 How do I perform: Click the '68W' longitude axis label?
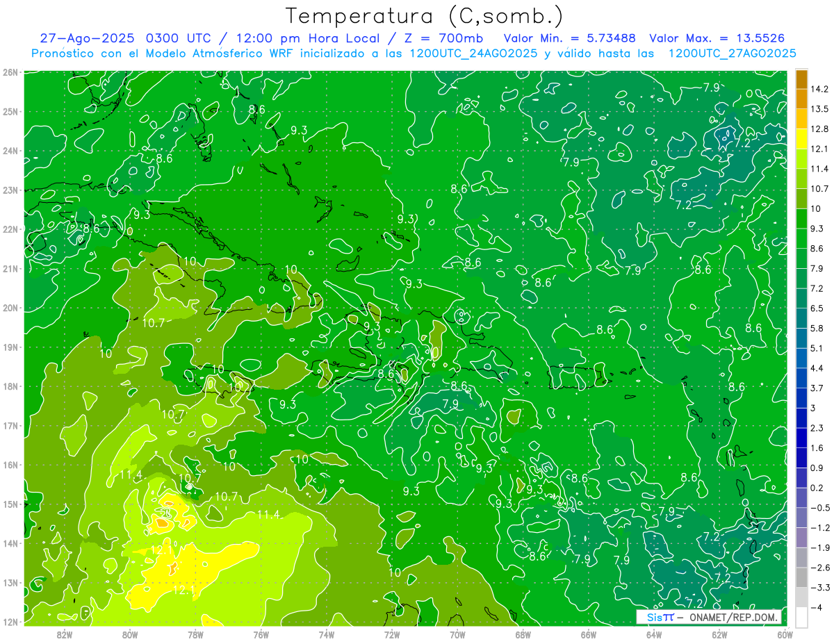click(x=523, y=634)
